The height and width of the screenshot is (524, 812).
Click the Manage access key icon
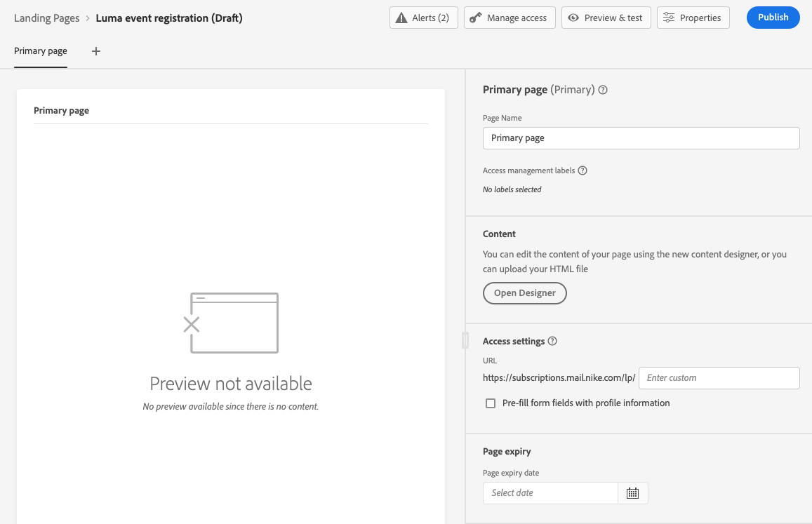click(x=475, y=18)
